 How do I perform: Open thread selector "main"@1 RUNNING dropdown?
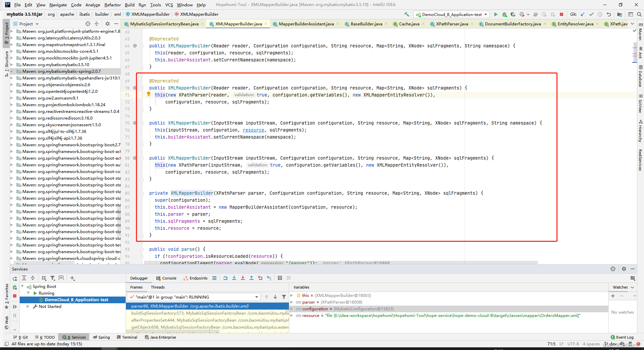(x=193, y=297)
